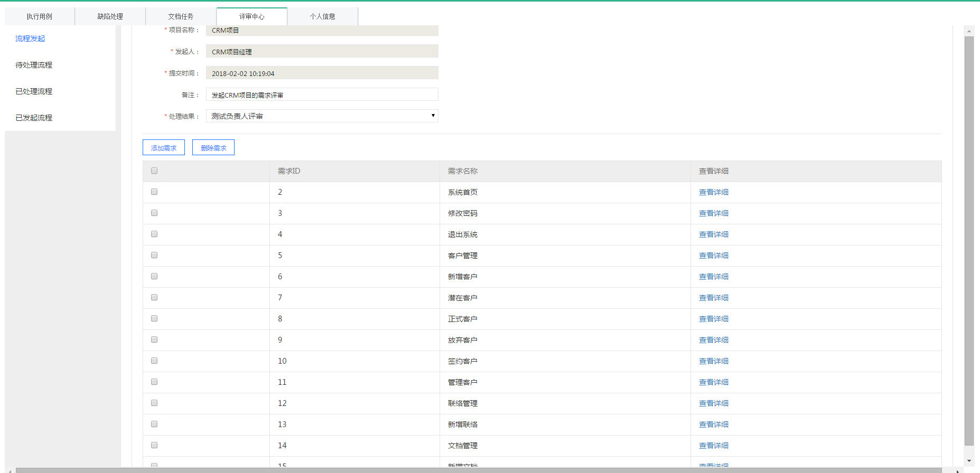View details link for 退出系统

[x=713, y=234]
